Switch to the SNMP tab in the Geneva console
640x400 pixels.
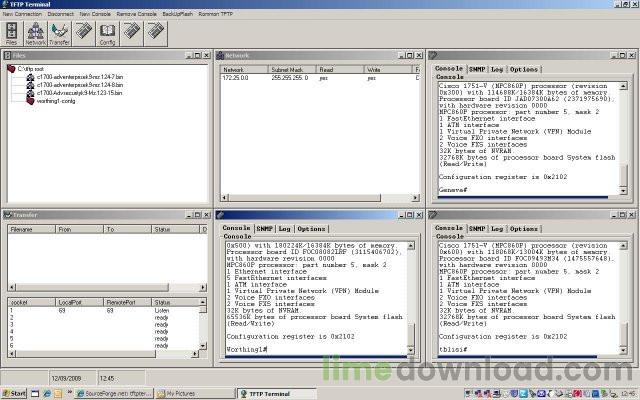click(477, 69)
